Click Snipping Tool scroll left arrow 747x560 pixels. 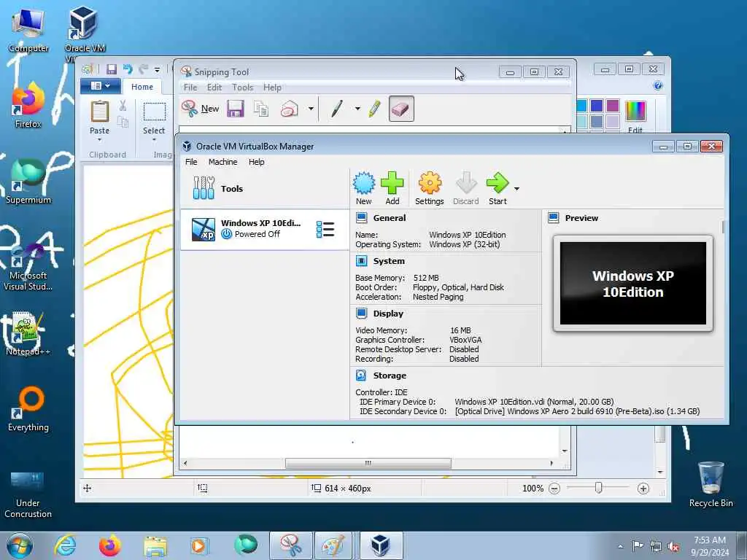[185, 463]
